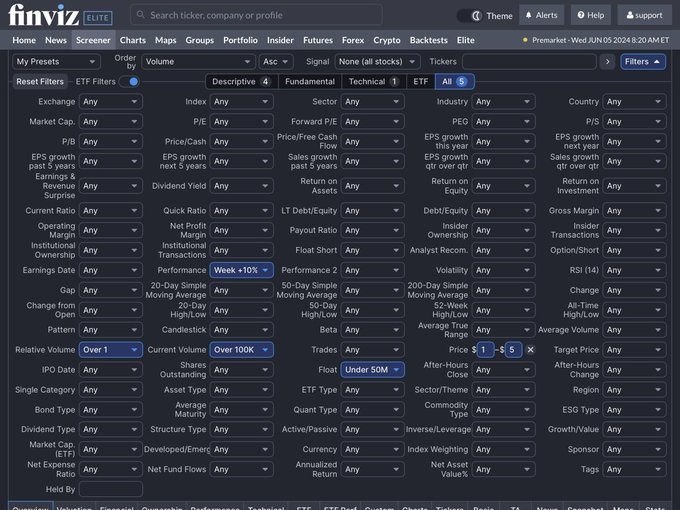Open the Crypto menu item
This screenshot has width=680, height=510.
coord(387,40)
